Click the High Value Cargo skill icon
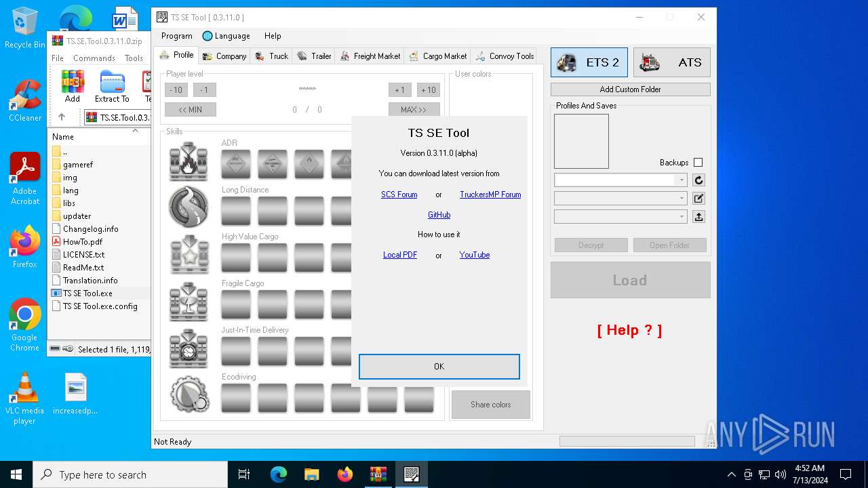The height and width of the screenshot is (488, 868). [x=189, y=254]
